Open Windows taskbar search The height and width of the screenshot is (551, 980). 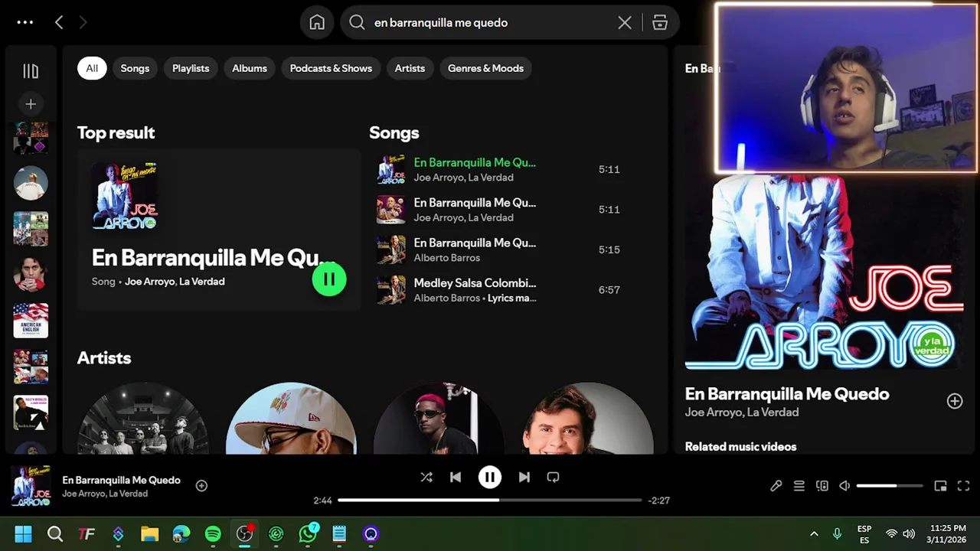coord(54,534)
